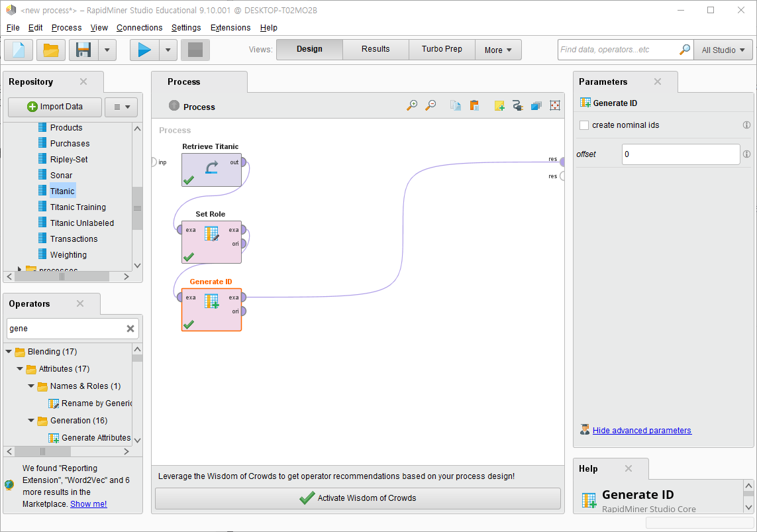Click global search magnifier icon
This screenshot has width=757, height=532.
(x=685, y=49)
